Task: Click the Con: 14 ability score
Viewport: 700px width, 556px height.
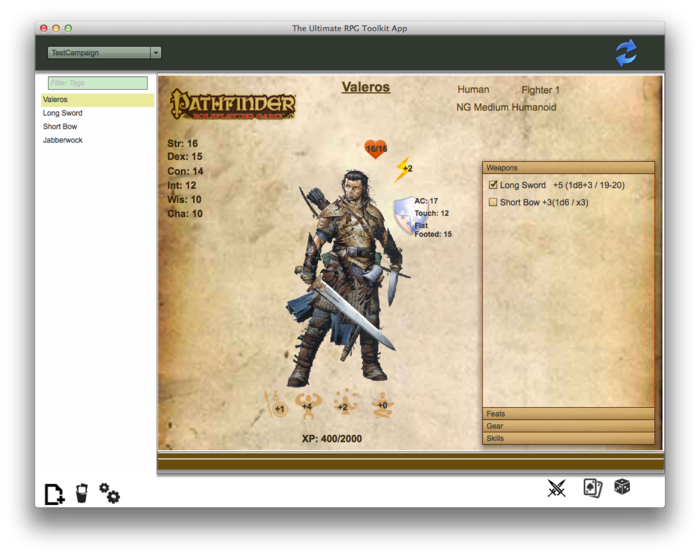Action: (x=185, y=171)
